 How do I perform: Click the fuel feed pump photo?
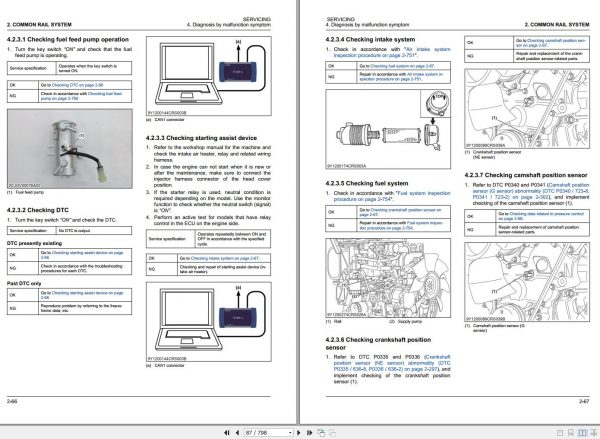[x=70, y=149]
